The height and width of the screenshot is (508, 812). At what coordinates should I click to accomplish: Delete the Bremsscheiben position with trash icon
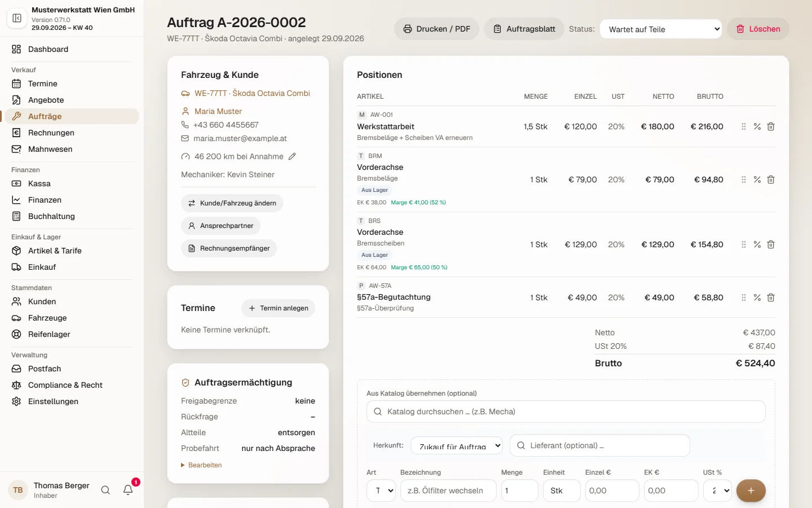(771, 244)
